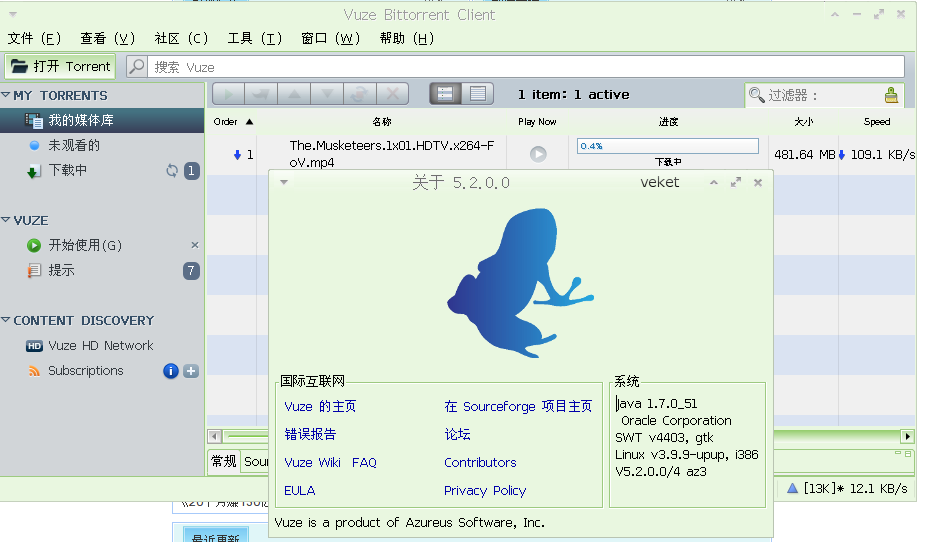The image size is (928, 542).
Task: Open the 社区(C) menu
Action: (181, 38)
